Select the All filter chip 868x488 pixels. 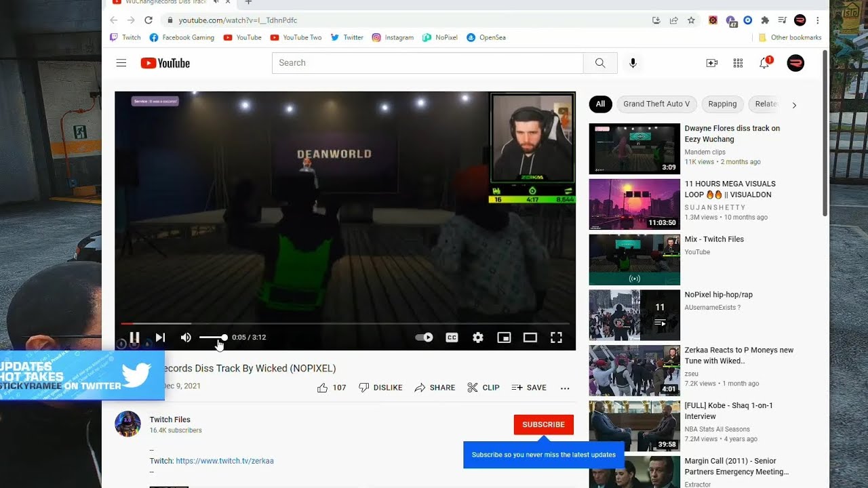pyautogui.click(x=600, y=104)
